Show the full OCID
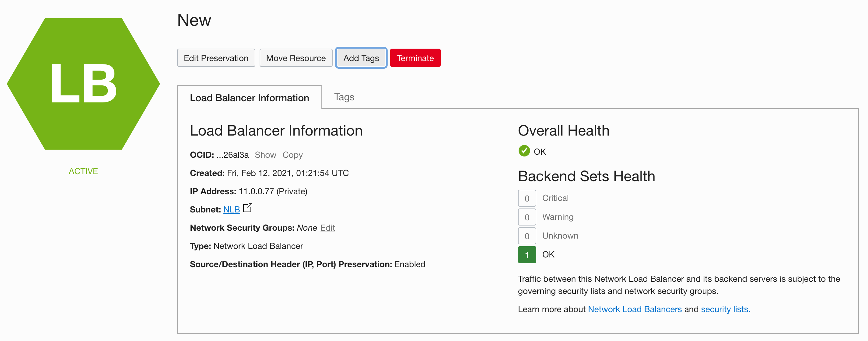This screenshot has width=868, height=341. point(265,154)
